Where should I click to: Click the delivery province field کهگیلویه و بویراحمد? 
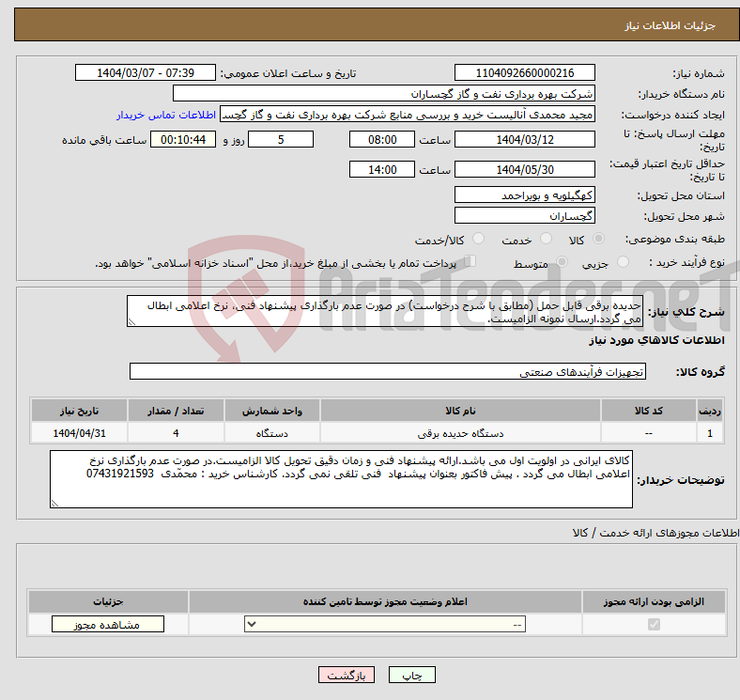coord(525,194)
